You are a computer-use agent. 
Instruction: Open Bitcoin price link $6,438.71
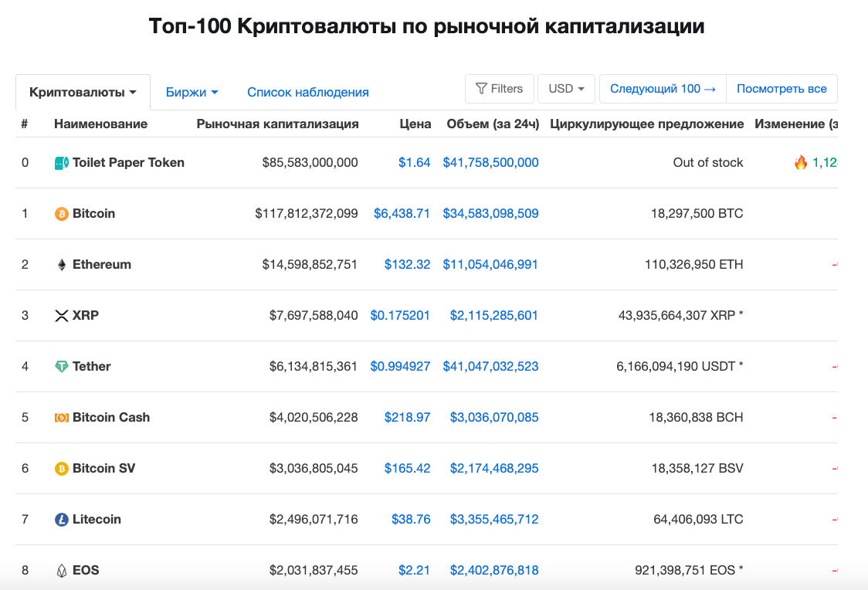point(402,214)
